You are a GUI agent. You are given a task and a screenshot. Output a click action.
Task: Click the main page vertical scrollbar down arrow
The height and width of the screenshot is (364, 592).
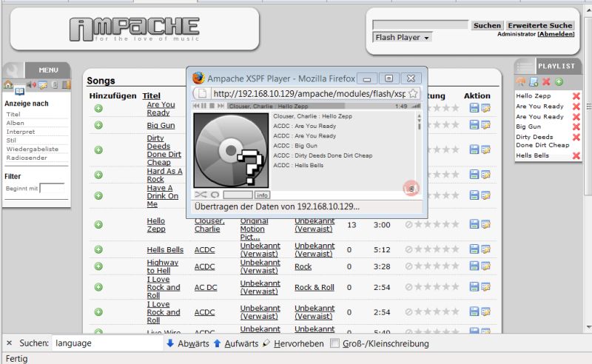(x=588, y=327)
